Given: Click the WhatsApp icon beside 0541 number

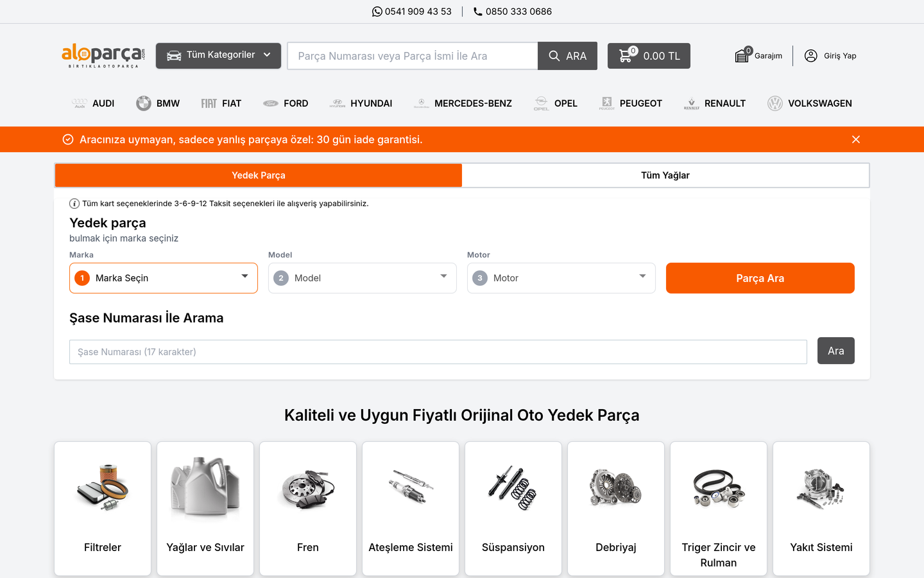Looking at the screenshot, I should [377, 12].
